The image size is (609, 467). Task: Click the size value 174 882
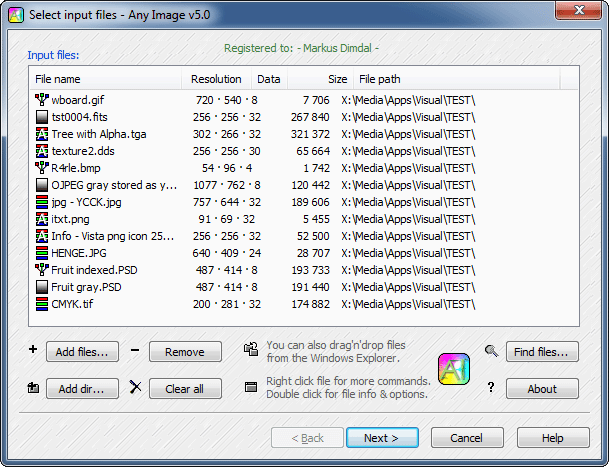pos(310,304)
